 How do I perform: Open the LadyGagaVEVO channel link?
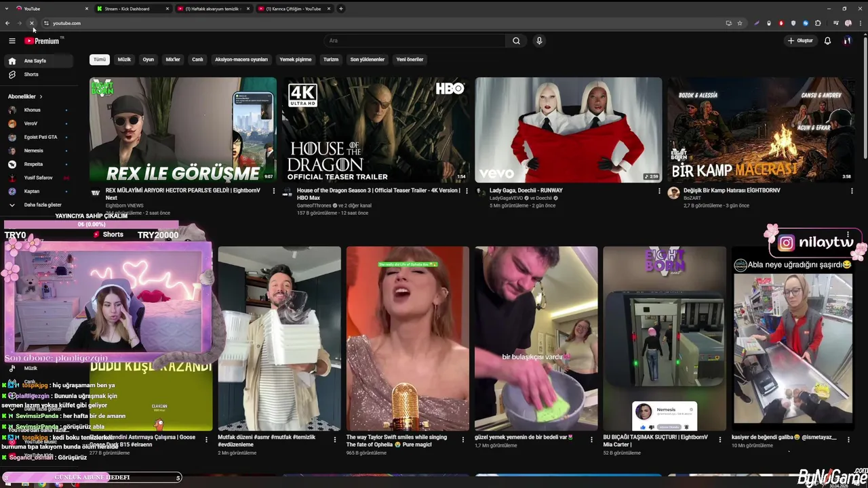[x=507, y=198]
